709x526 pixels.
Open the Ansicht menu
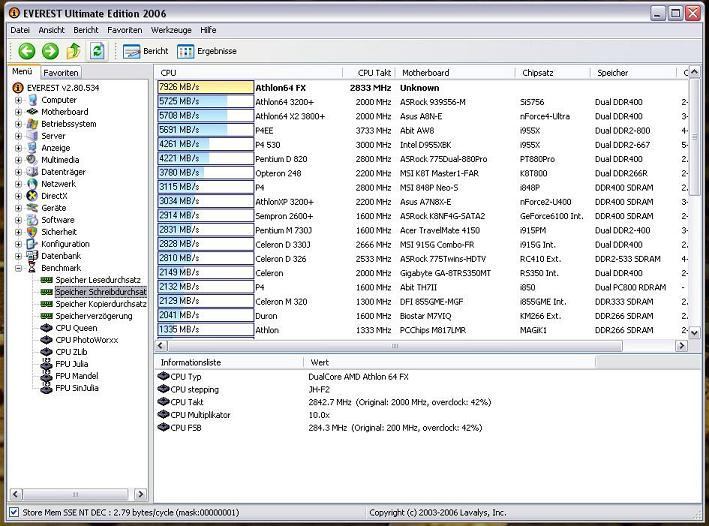[51, 30]
